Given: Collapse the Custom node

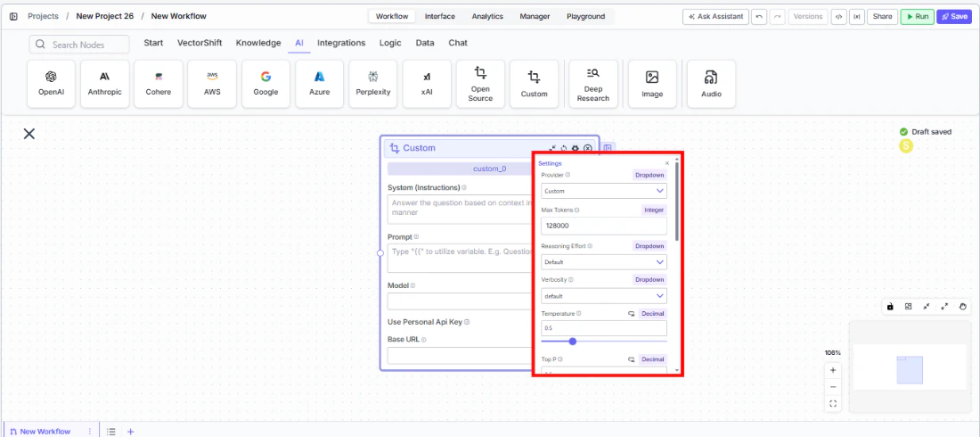Looking at the screenshot, I should tap(552, 148).
